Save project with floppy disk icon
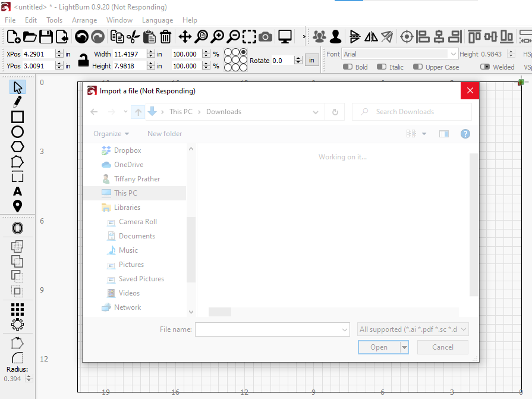 coord(46,36)
